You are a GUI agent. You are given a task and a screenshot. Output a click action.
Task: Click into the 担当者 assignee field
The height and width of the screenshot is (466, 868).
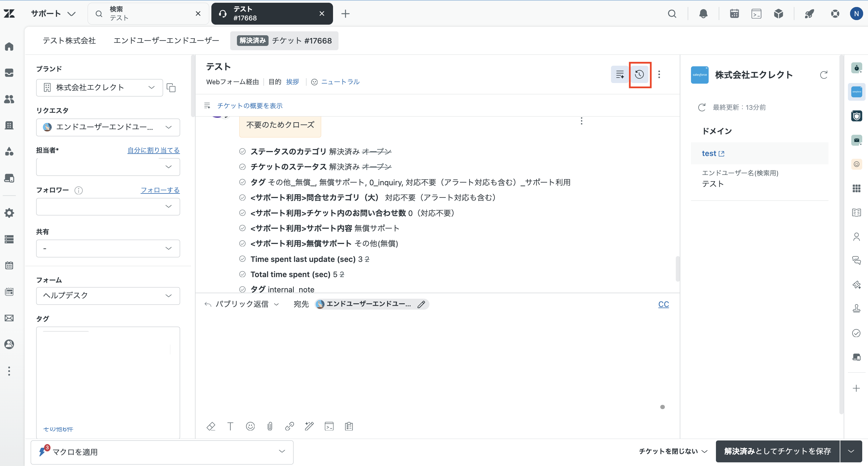[108, 167]
